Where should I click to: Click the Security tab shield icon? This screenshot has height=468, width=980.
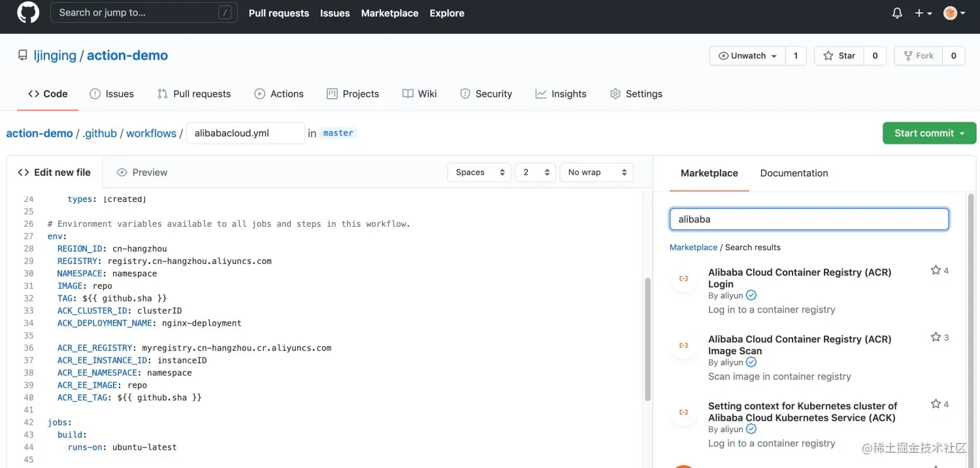[x=465, y=94]
